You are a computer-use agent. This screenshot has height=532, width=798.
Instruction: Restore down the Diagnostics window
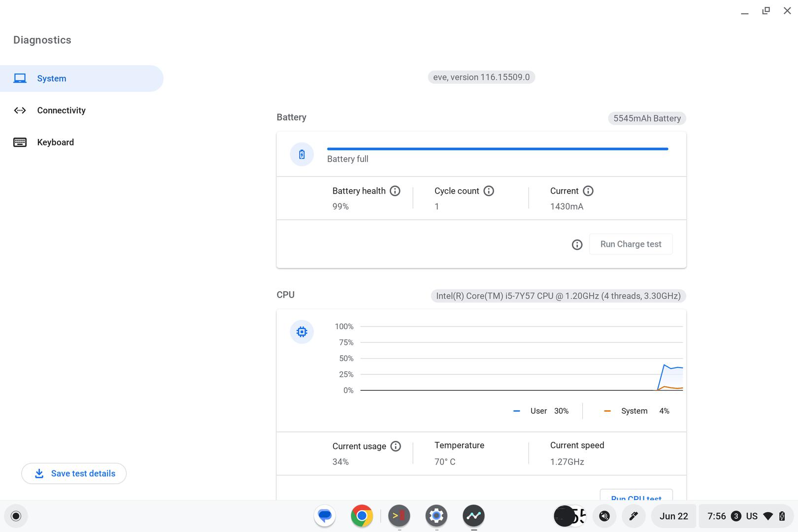pyautogui.click(x=766, y=11)
